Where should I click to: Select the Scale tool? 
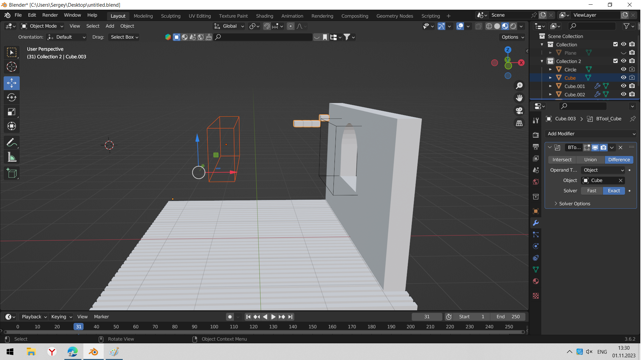(12, 112)
